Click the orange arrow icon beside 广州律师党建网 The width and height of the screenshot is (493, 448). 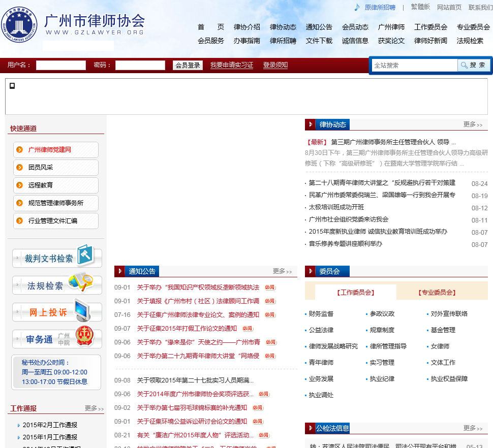[x=19, y=149]
